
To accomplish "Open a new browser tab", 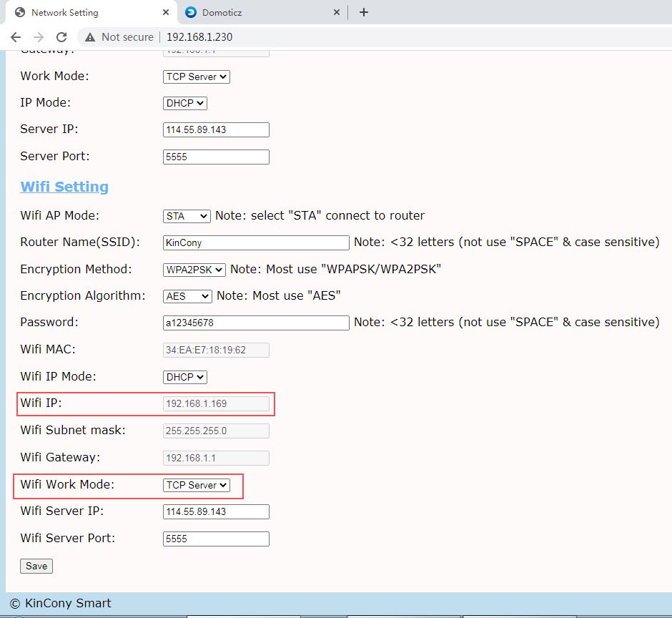I will tap(363, 12).
